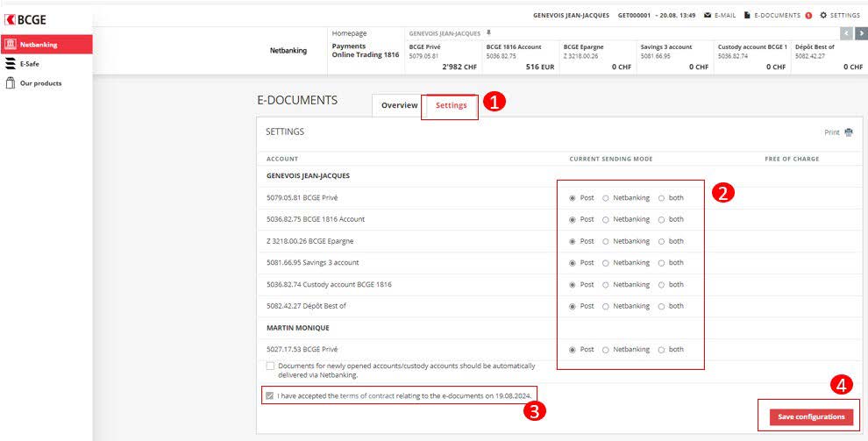Toggle the accepted terms of contract checkbox
The width and height of the screenshot is (868, 441).
pyautogui.click(x=269, y=395)
